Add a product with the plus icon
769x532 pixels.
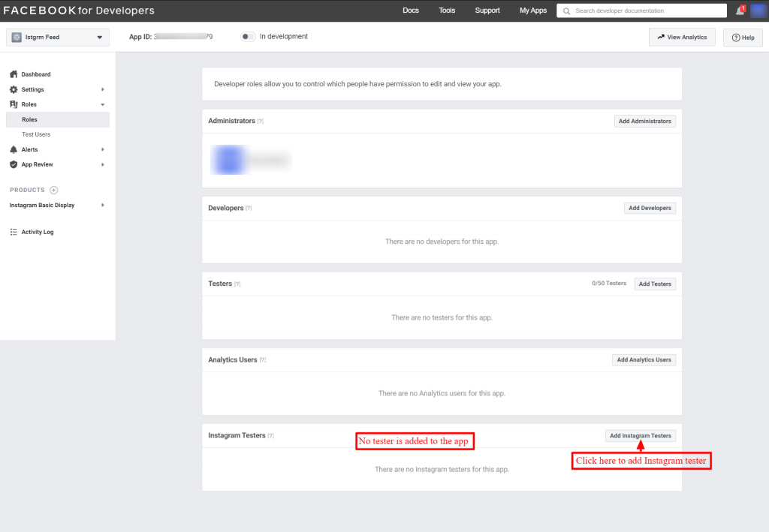54,190
